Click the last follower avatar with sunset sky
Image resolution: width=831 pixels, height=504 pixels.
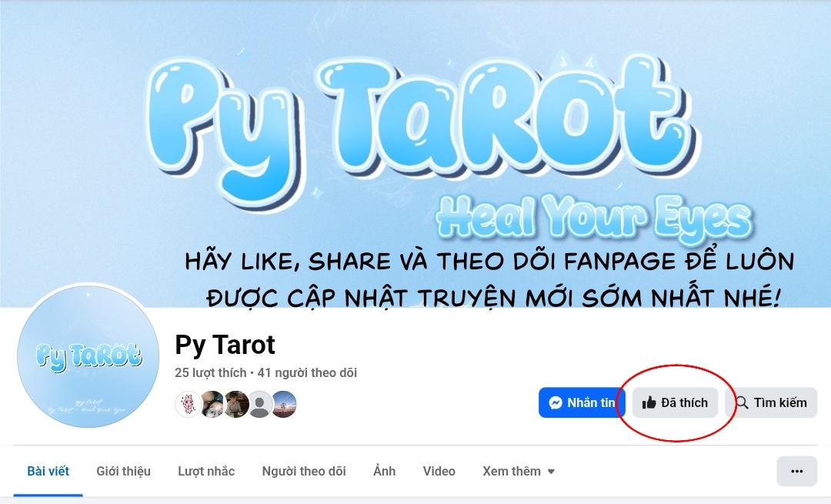coord(284,405)
